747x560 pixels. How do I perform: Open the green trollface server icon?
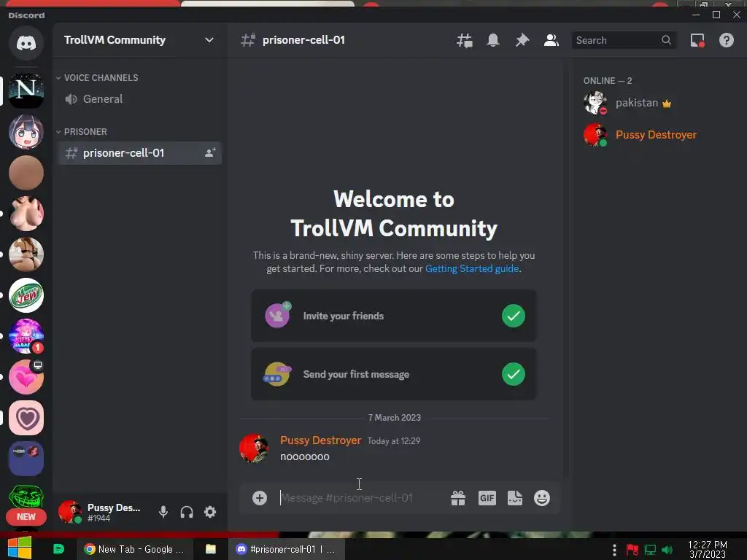pyautogui.click(x=26, y=497)
